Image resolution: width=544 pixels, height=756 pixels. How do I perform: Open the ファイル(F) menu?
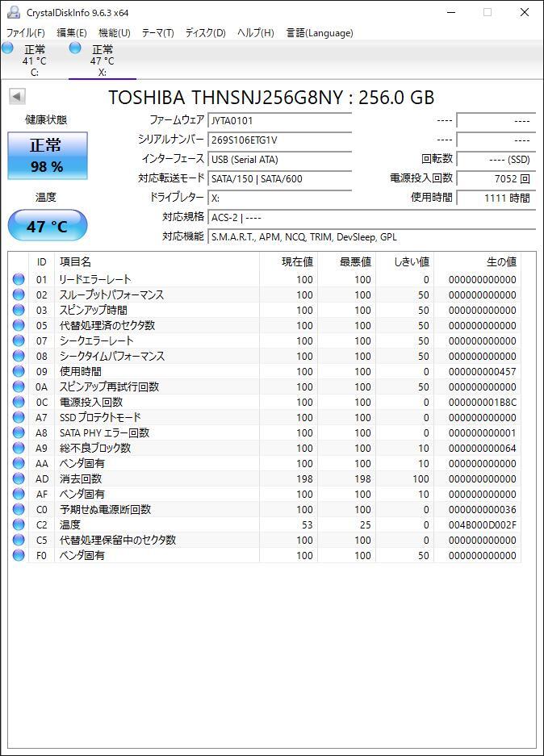(x=26, y=33)
